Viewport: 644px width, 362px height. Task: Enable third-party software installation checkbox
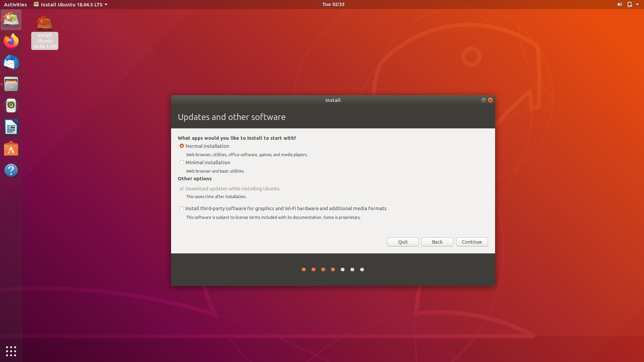pos(182,208)
